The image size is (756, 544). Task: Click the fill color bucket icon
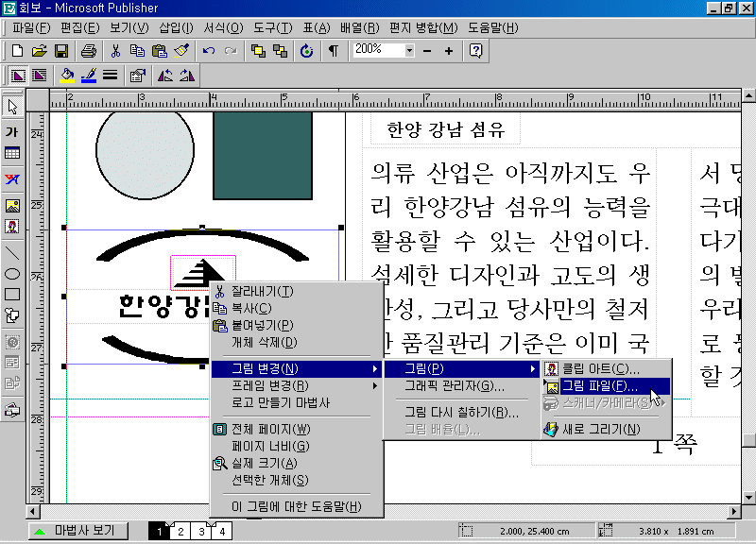67,76
